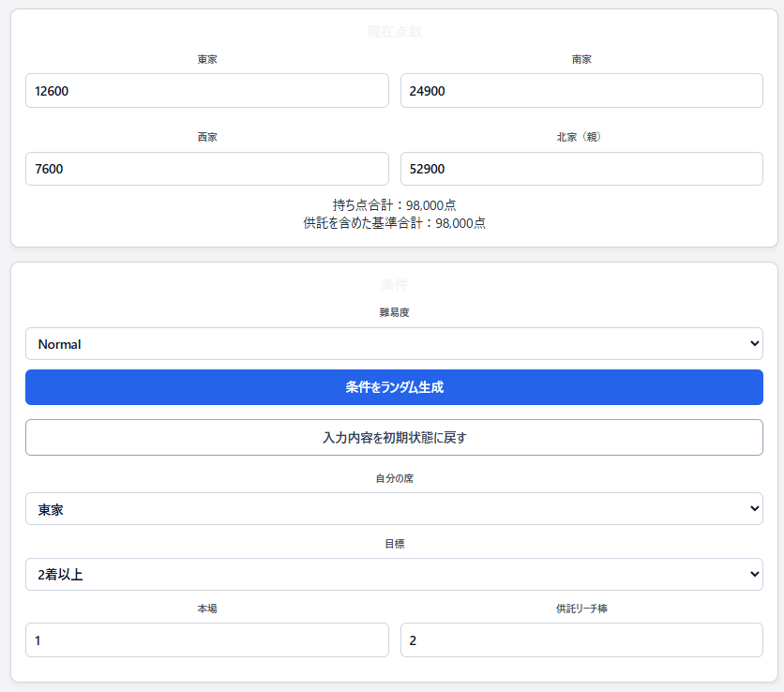Click the 目標 label text
The image size is (784, 692).
[x=394, y=544]
